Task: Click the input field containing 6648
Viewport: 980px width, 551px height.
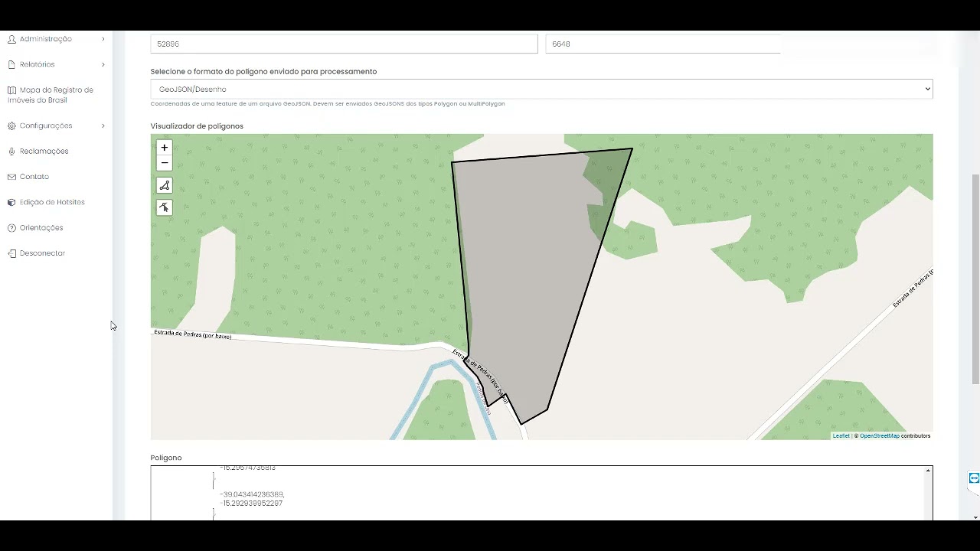Action: 663,44
